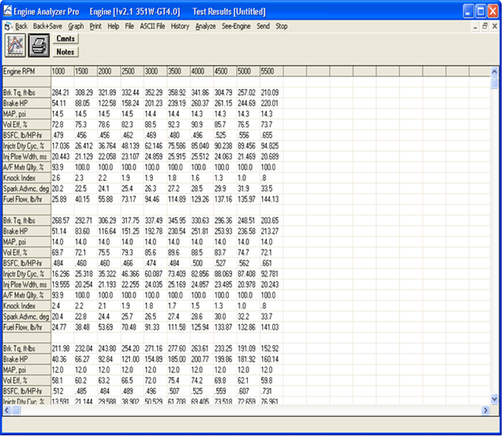Click the horizontal scrollbar left arrow
This screenshot has width=504, height=436.
7,410
